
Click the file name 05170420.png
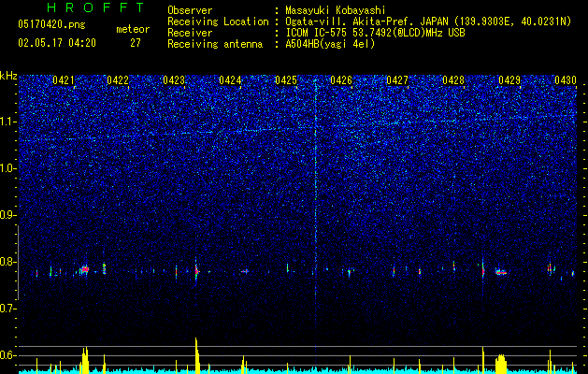(51, 24)
